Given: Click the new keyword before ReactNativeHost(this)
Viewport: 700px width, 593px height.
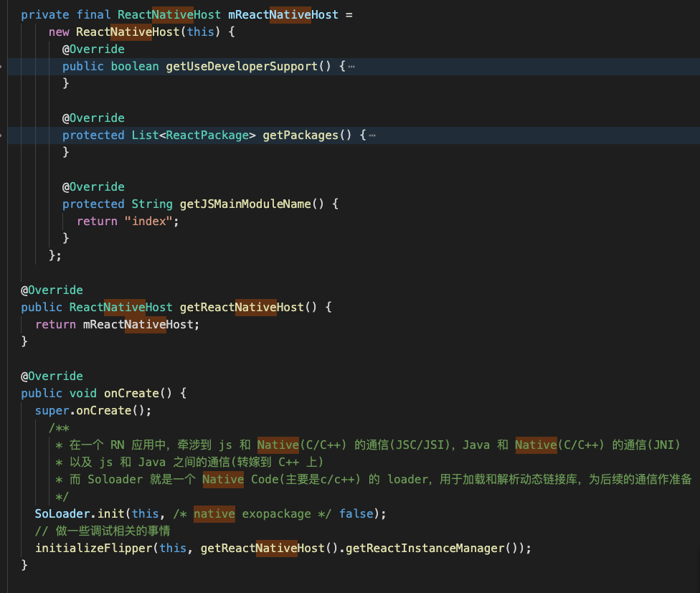Looking at the screenshot, I should 59,32.
